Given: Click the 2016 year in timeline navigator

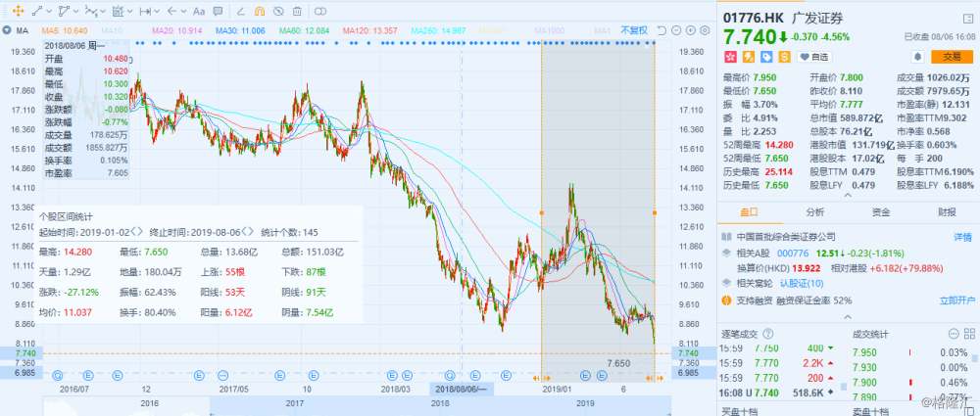Looking at the screenshot, I should [x=149, y=403].
